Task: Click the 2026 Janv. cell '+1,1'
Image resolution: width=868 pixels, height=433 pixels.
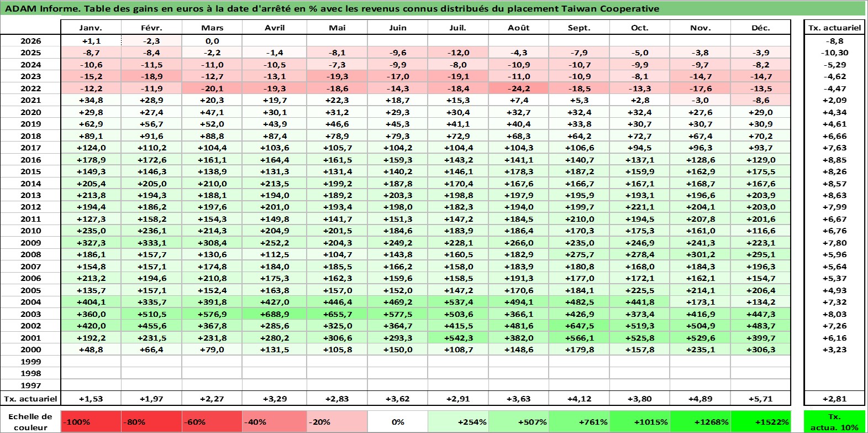Action: coord(91,41)
